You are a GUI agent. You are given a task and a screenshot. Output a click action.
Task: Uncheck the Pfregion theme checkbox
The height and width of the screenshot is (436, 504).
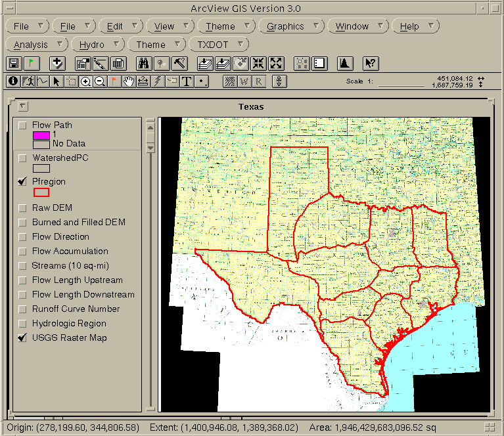[23, 182]
